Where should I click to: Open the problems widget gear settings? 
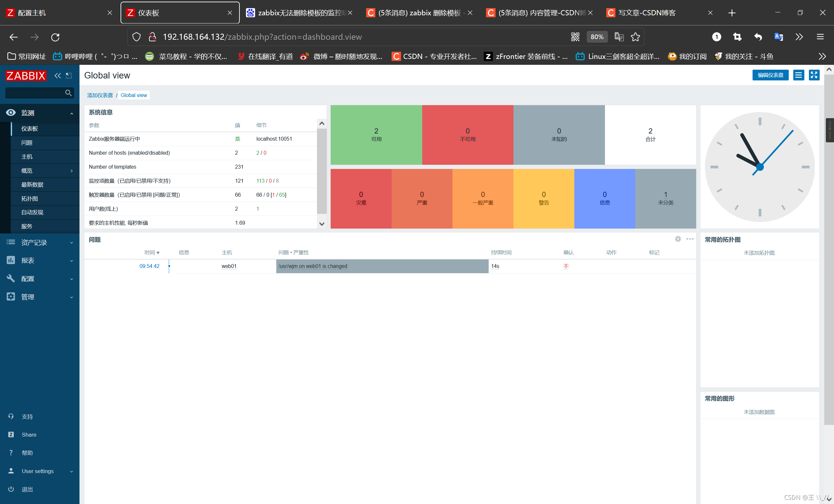(x=678, y=239)
